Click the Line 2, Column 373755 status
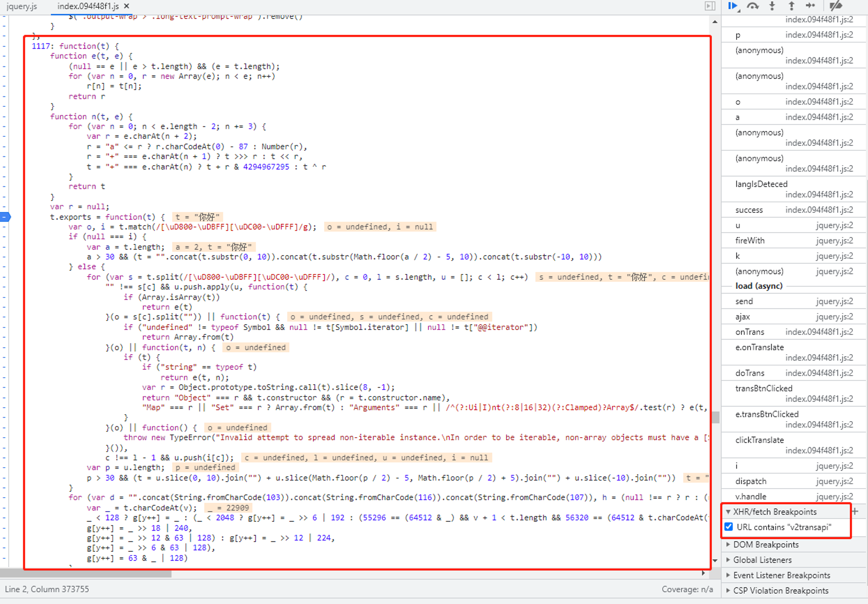This screenshot has width=868, height=604. tap(47, 589)
